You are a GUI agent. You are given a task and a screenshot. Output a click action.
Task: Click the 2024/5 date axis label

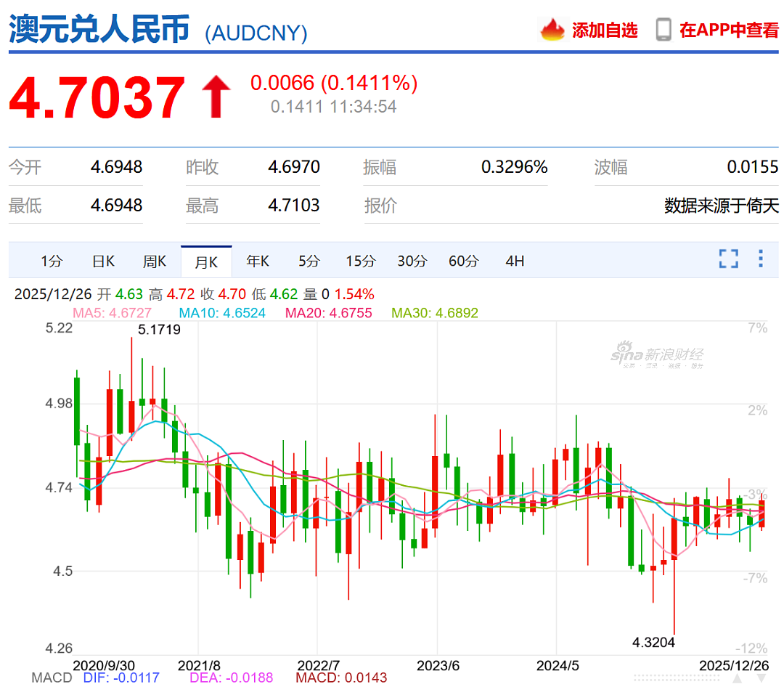(x=558, y=666)
